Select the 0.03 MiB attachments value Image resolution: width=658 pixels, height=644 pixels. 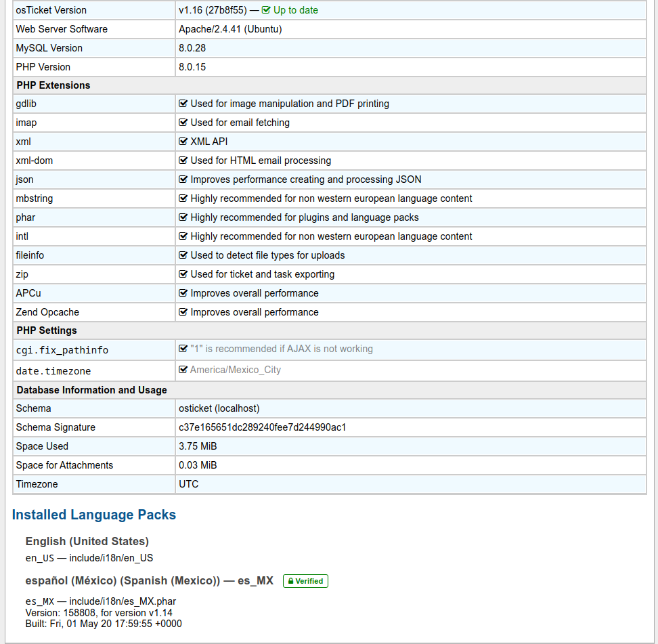(198, 465)
